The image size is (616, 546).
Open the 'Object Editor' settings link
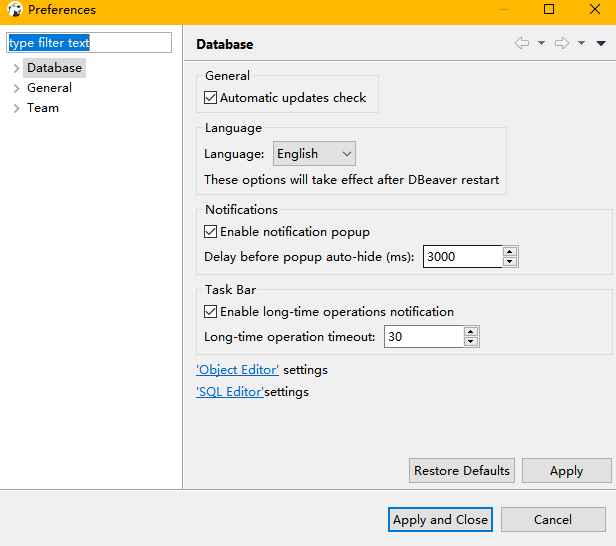(237, 370)
